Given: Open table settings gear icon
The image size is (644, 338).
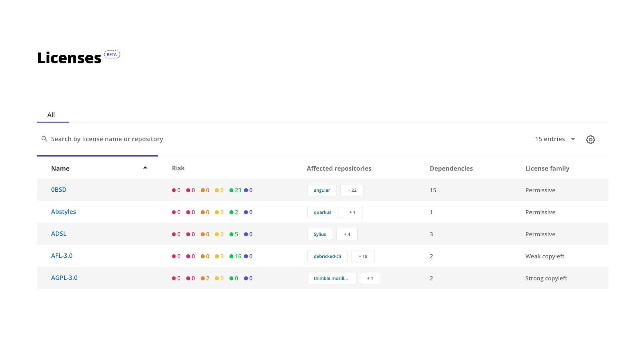Looking at the screenshot, I should pos(590,140).
